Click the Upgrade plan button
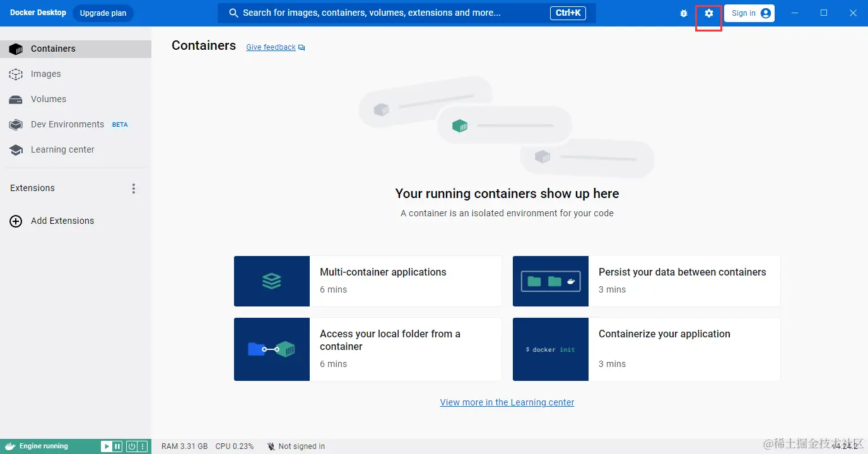The width and height of the screenshot is (868, 454). click(103, 13)
